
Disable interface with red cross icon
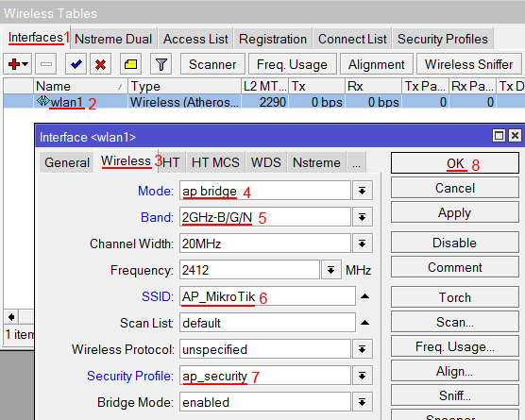[x=100, y=64]
